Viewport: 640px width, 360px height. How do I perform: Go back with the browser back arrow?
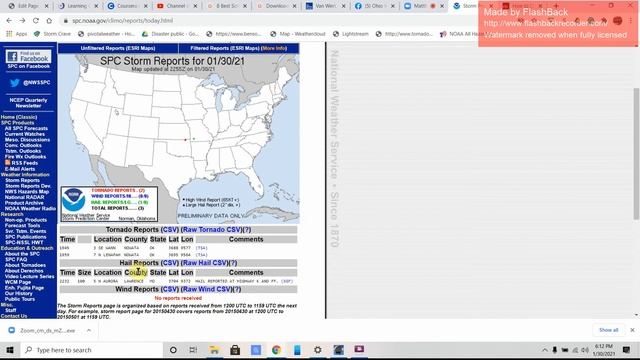tap(9, 20)
